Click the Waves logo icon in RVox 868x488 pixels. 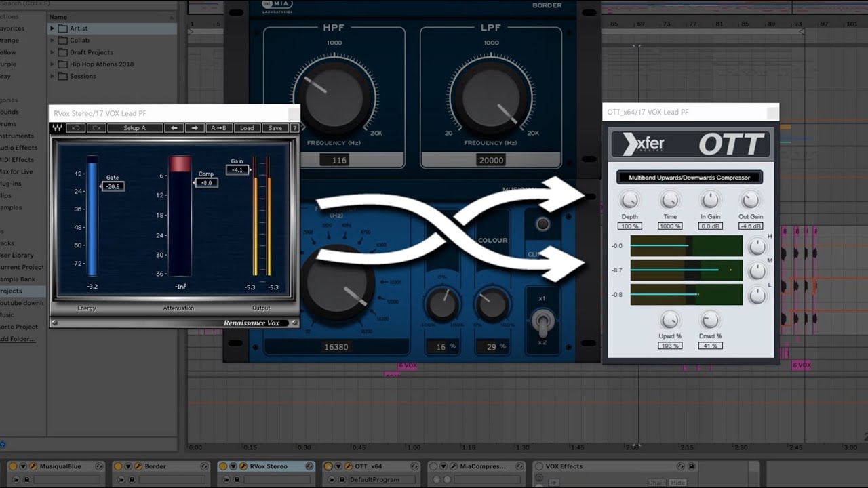[58, 128]
